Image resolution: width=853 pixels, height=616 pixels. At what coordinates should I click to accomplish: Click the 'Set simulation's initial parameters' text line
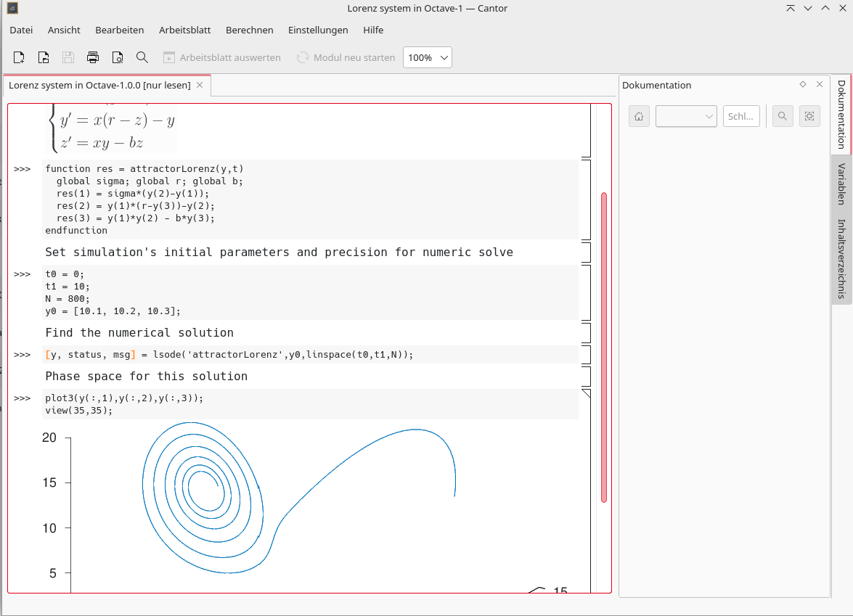pos(279,252)
